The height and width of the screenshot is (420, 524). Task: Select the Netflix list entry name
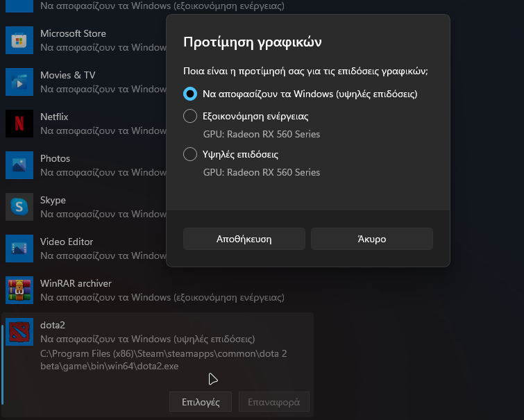point(54,117)
